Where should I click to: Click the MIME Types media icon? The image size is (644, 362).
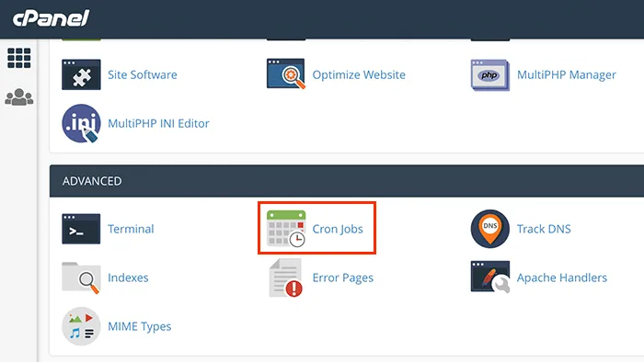click(81, 326)
